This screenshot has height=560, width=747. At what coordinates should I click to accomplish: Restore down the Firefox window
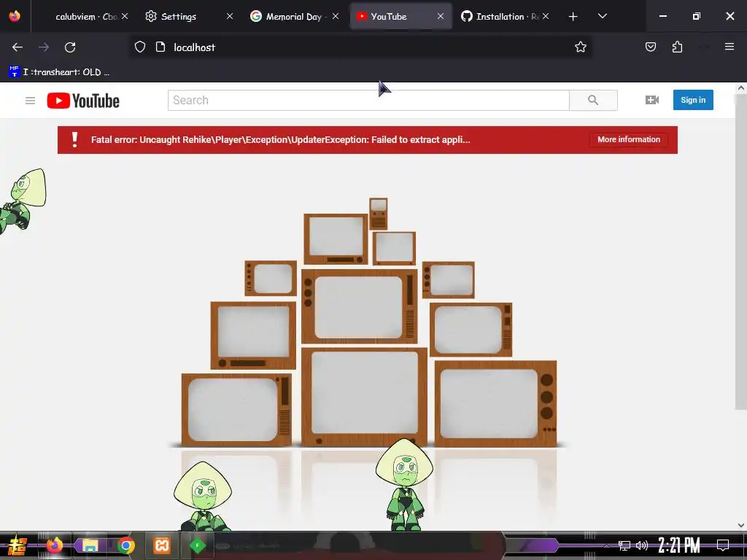coord(697,16)
